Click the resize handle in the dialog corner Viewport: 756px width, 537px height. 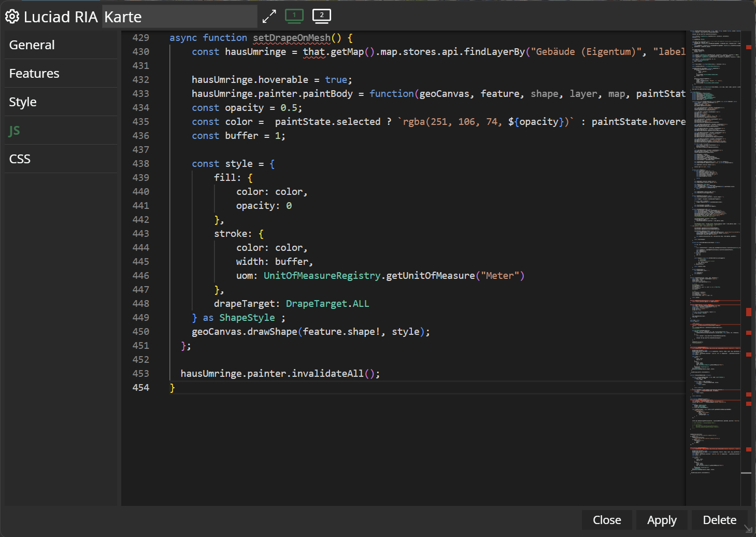pos(748,529)
